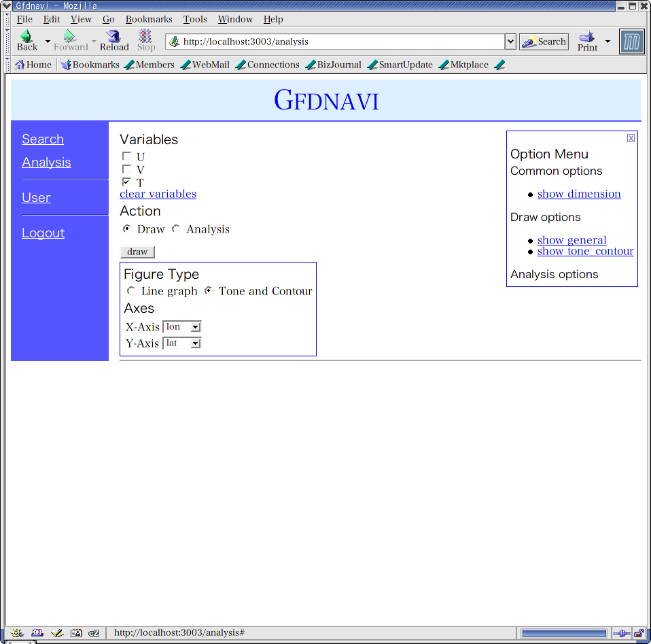The image size is (651, 644).
Task: Select Line graph figure type
Action: [x=131, y=290]
